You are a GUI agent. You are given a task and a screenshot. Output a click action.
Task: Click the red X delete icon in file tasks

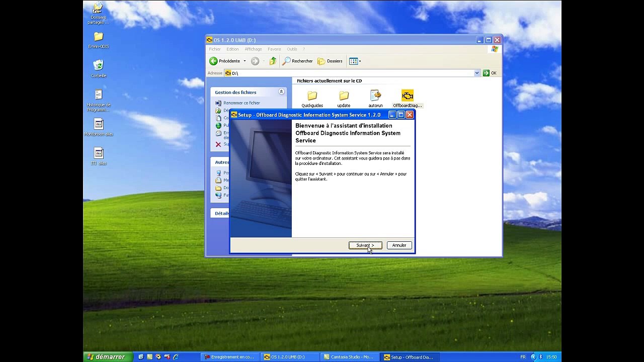[218, 144]
